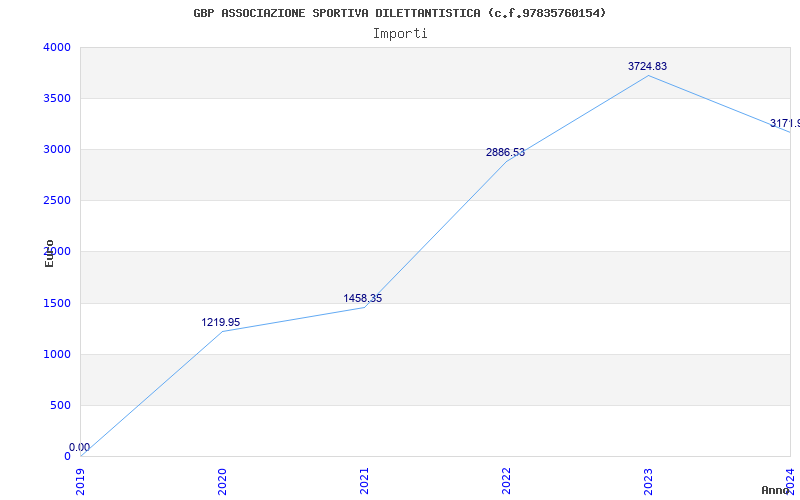Image resolution: width=800 pixels, height=500 pixels.
Task: Click the 0.00 data label
Action: click(80, 447)
